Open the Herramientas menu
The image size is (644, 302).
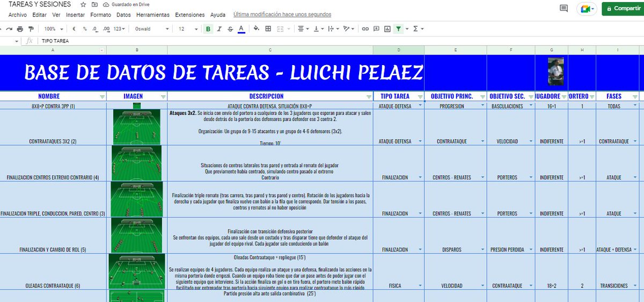click(x=153, y=15)
